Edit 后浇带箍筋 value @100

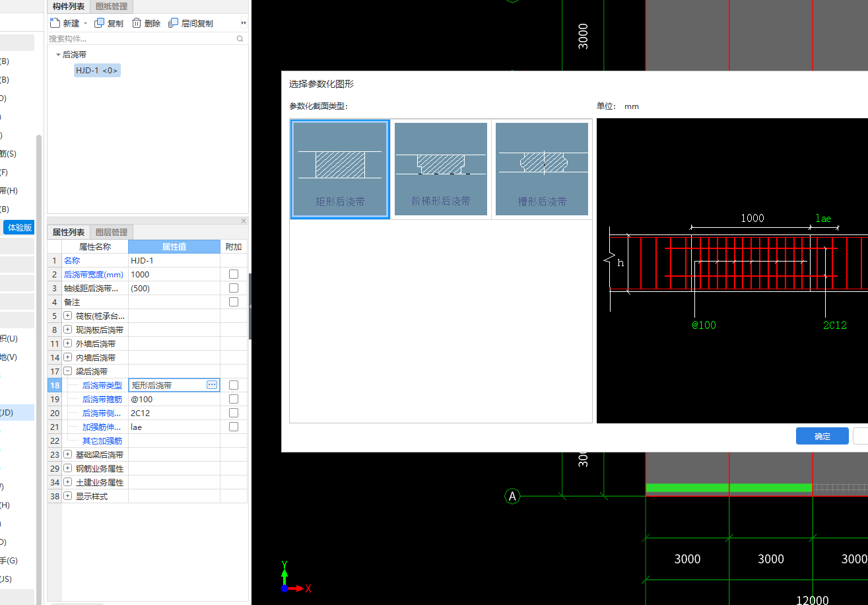(174, 399)
